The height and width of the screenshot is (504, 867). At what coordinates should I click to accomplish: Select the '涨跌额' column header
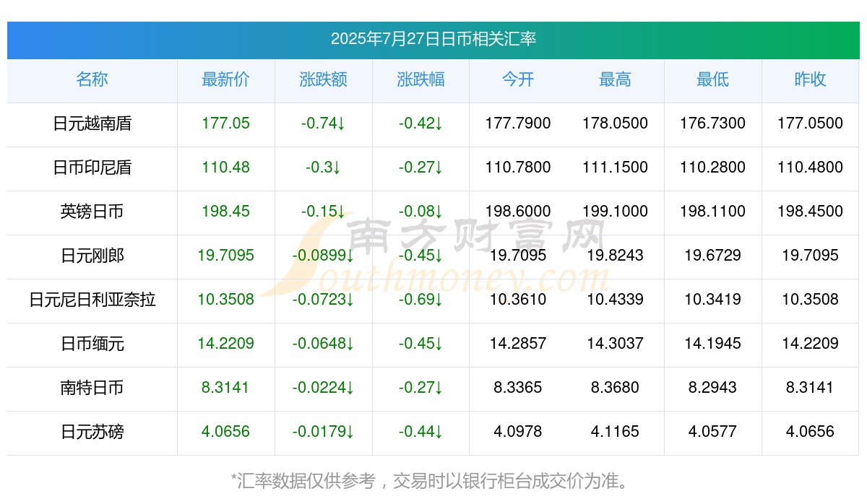(324, 79)
